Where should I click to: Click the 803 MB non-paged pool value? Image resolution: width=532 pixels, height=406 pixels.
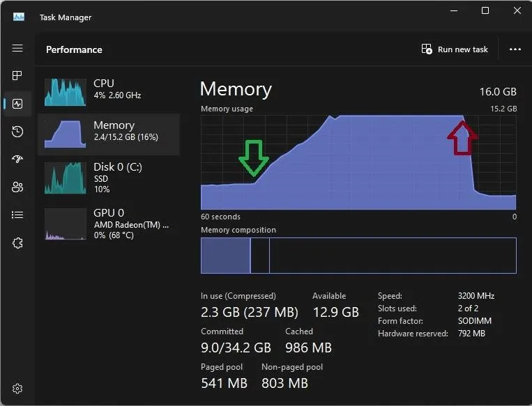tap(284, 383)
